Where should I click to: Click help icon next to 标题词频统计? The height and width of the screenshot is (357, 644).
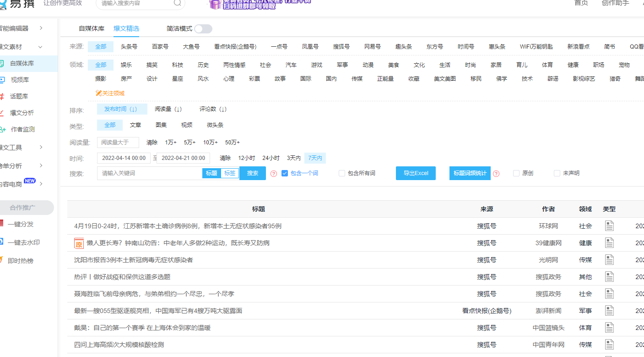(x=496, y=174)
